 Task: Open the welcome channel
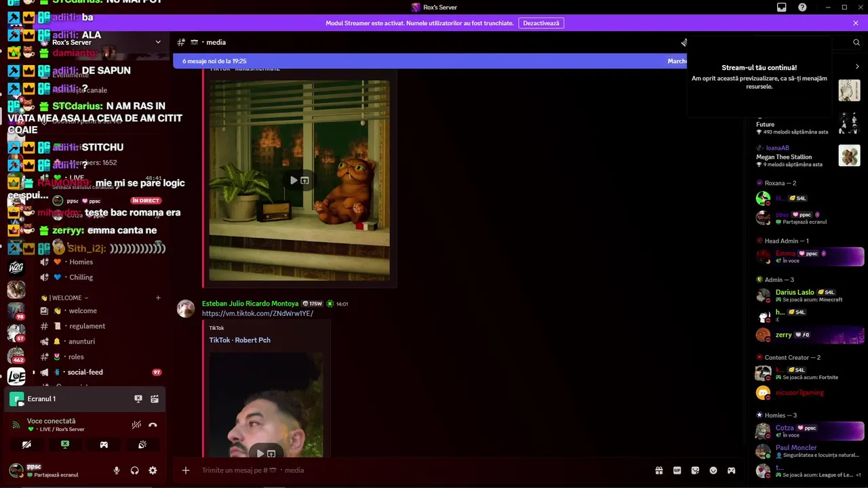(100, 311)
